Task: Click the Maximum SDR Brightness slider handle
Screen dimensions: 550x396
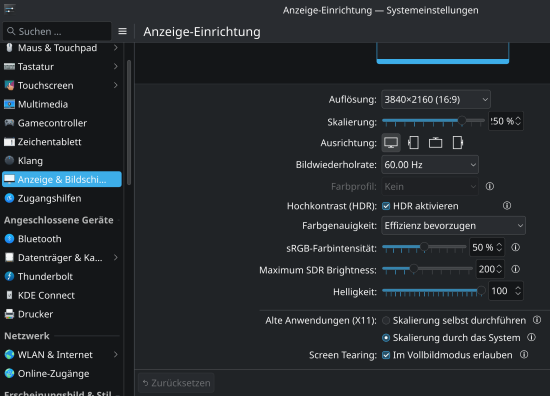Action: (414, 269)
